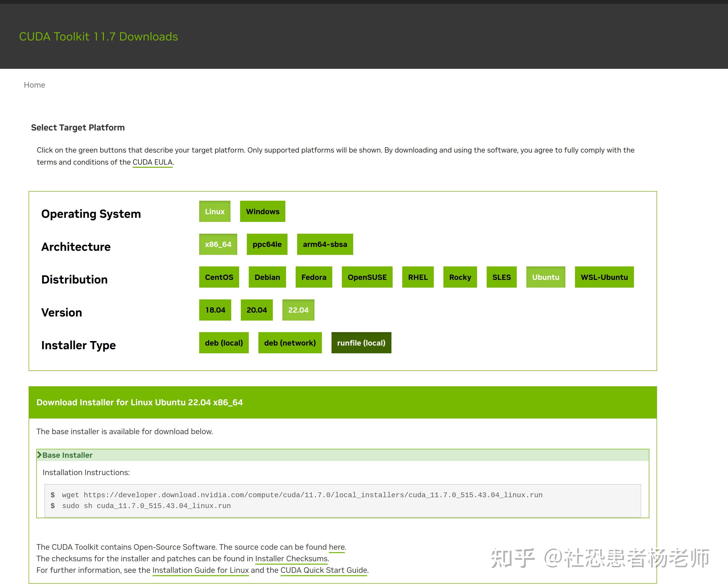
Task: Pick the CentOS distribution
Action: coord(219,277)
